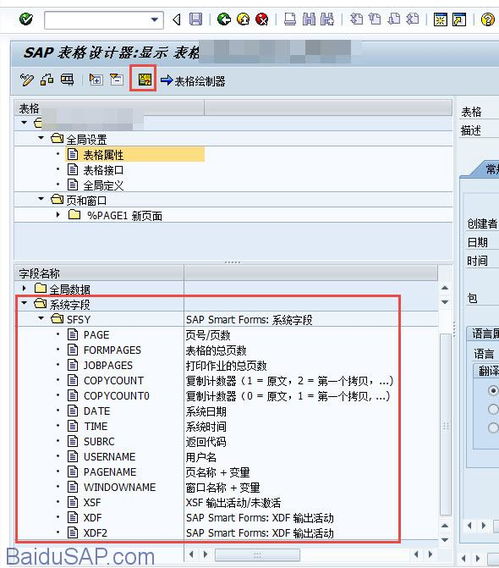This screenshot has height=568, width=499.
Task: Select the PAGENAME field
Action: point(110,472)
